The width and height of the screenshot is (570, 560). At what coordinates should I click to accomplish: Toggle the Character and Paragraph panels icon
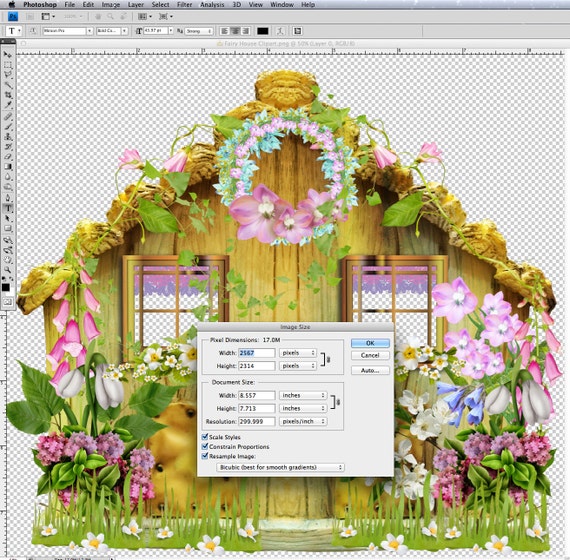[298, 31]
